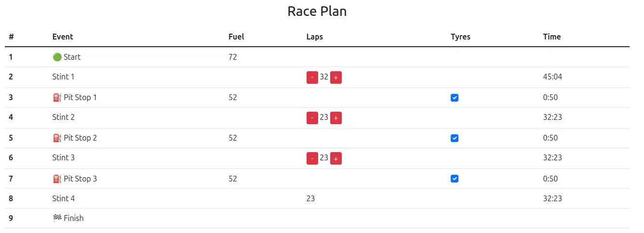
Task: Increase Stint 1 laps with plus button
Action: pos(336,78)
